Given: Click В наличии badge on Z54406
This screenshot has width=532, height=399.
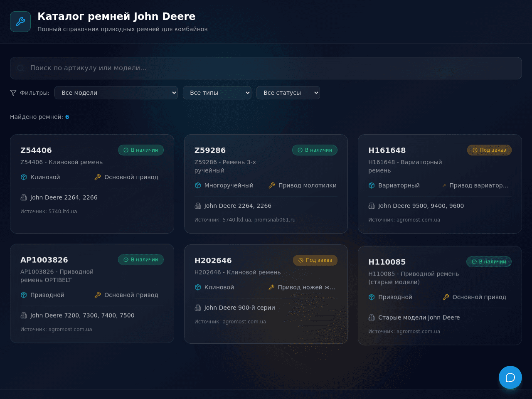Looking at the screenshot, I should (141, 150).
